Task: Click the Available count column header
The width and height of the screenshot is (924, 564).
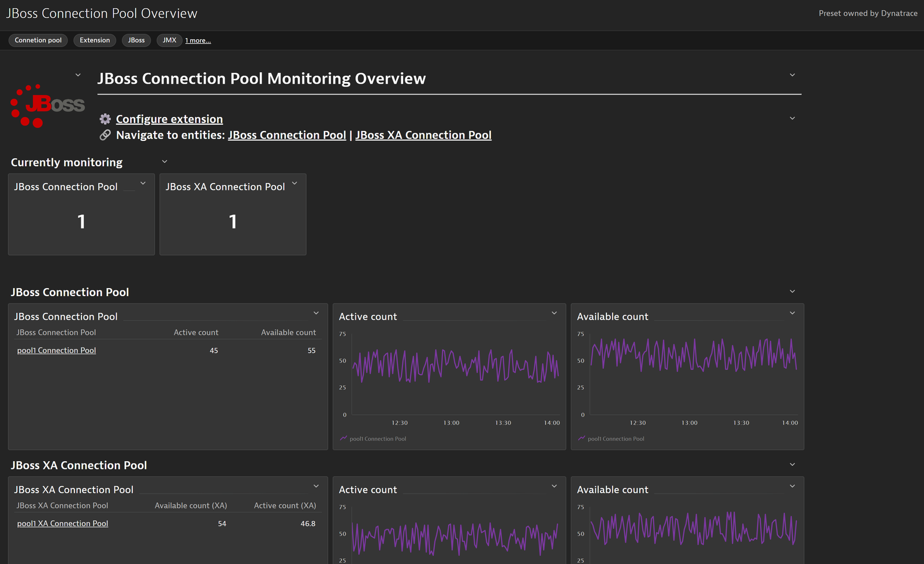Action: 288,333
